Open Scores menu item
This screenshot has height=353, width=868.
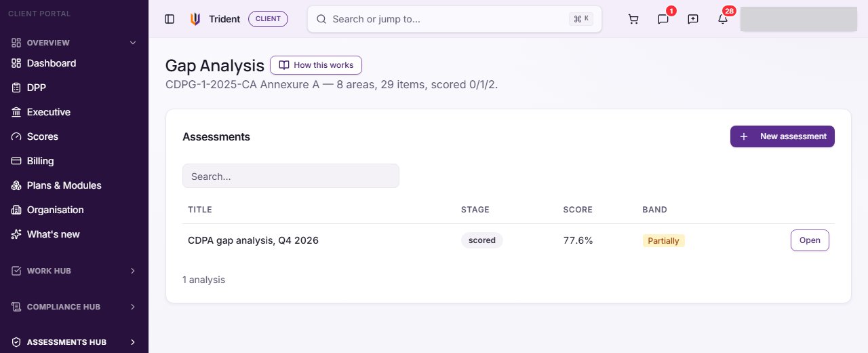pyautogui.click(x=74, y=136)
